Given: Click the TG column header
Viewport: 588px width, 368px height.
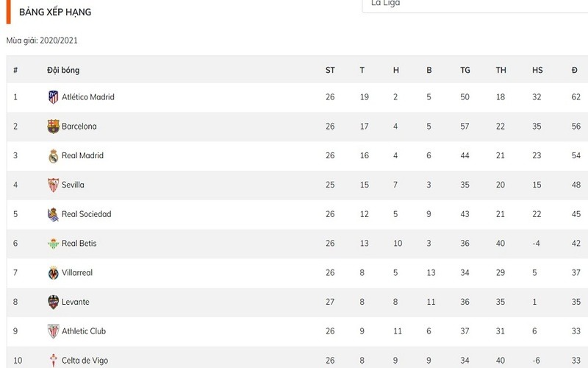Looking at the screenshot, I should tap(465, 71).
